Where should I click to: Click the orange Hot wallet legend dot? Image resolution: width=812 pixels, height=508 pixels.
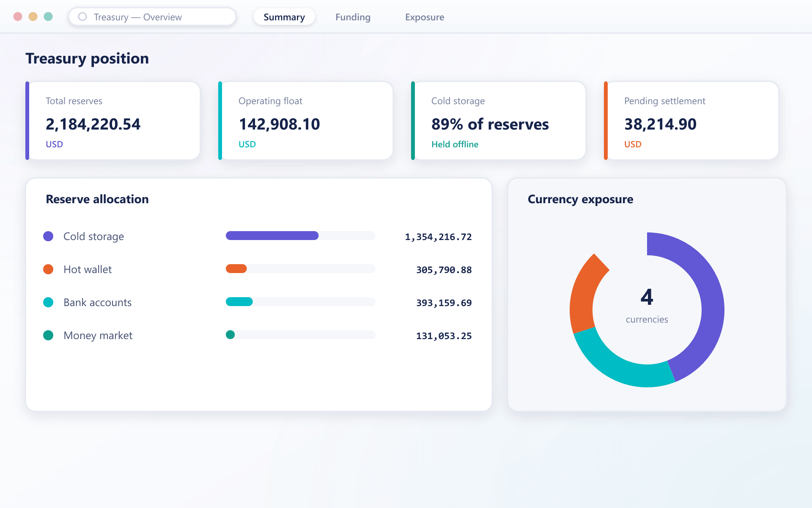[x=48, y=269]
